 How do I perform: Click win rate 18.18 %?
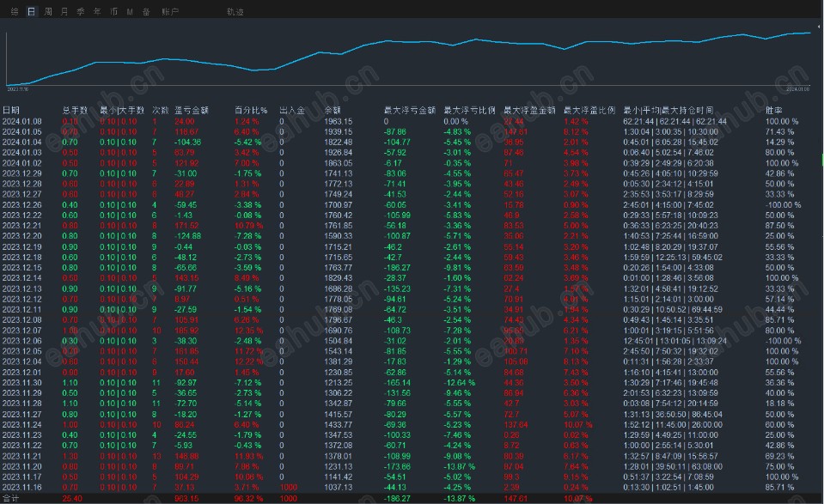click(779, 404)
